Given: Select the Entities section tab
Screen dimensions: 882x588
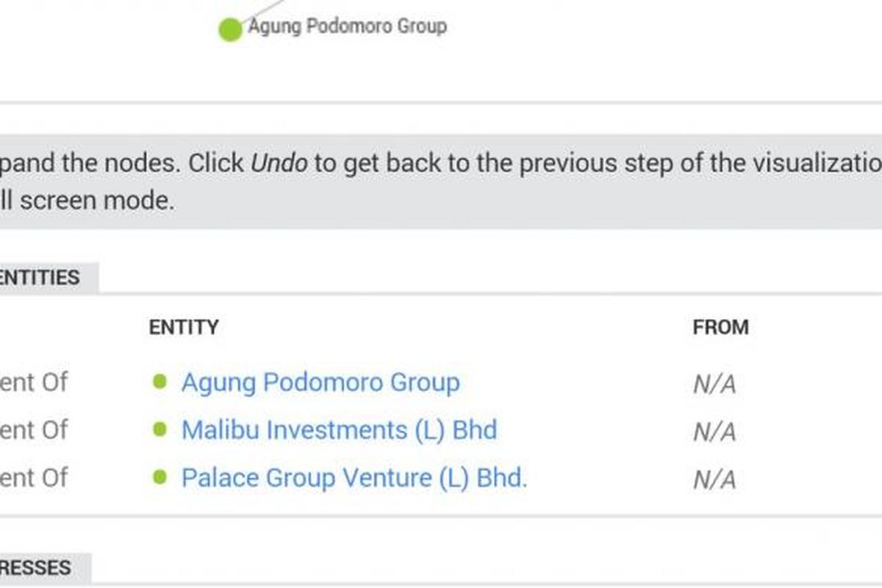Looking at the screenshot, I should pyautogui.click(x=40, y=278).
